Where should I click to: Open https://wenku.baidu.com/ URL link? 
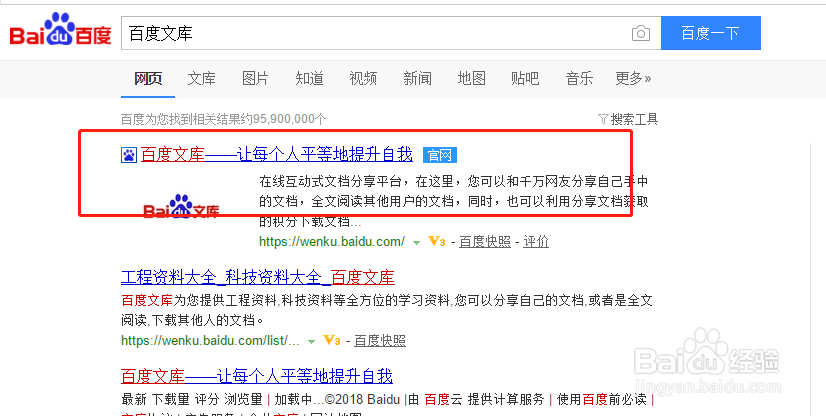click(x=332, y=242)
